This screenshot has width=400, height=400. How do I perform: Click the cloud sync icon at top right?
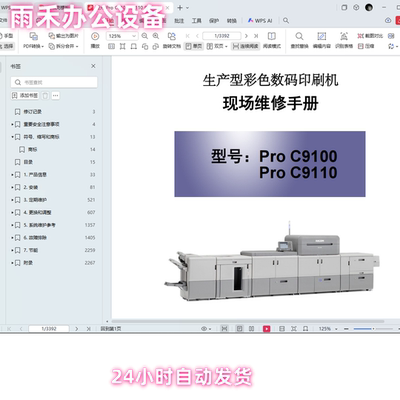388,21
